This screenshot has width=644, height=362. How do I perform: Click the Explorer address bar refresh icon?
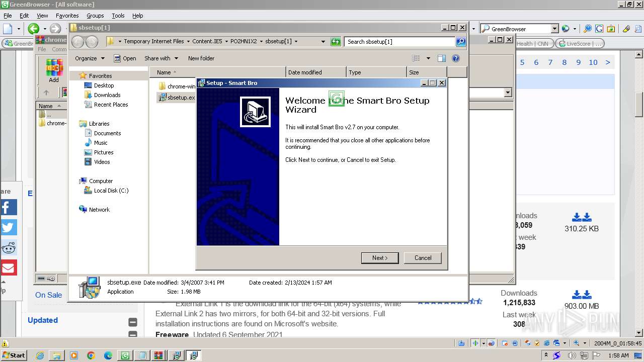point(336,42)
